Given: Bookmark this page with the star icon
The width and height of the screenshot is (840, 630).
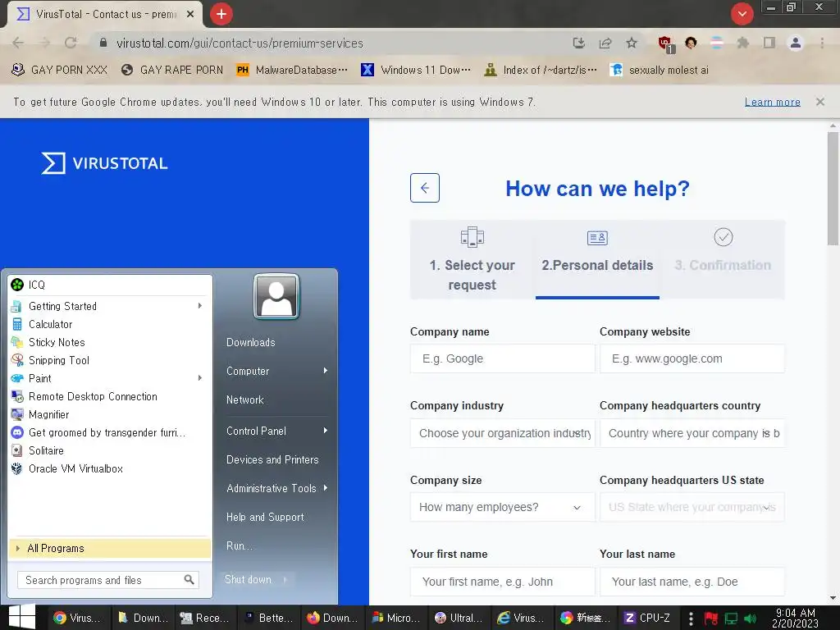Looking at the screenshot, I should pos(632,43).
